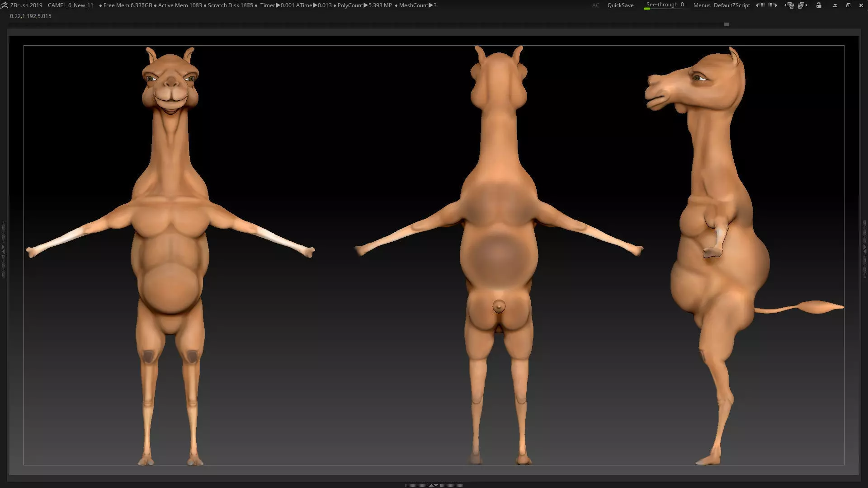Screen dimensions: 868x488
Task: Expand the left tray divider handle
Action: coord(3,249)
